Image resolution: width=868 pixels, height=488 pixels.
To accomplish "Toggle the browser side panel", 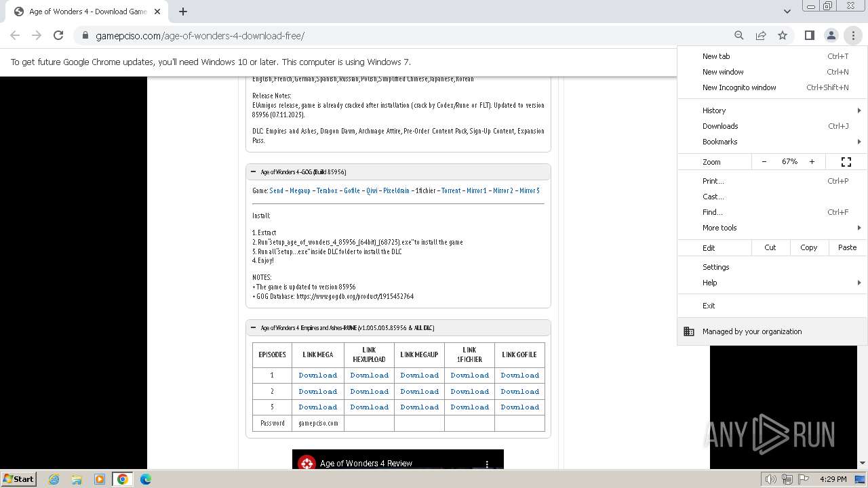I will [809, 35].
